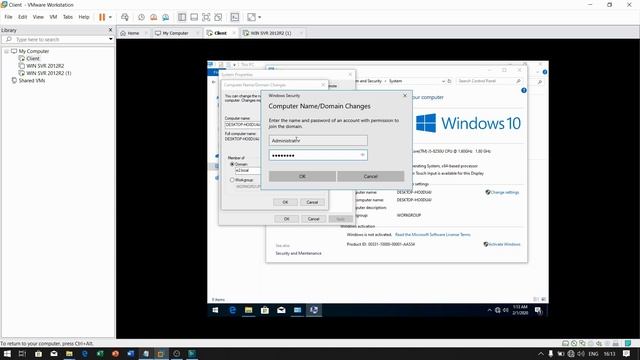Click the revert to snapshot icon

coord(153,17)
